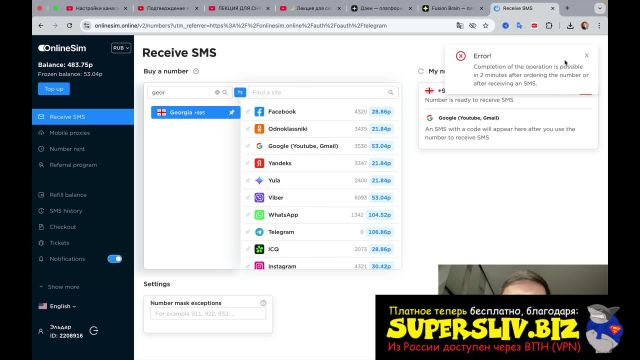Open the RUB currency dropdown
The image size is (640, 360).
121,48
